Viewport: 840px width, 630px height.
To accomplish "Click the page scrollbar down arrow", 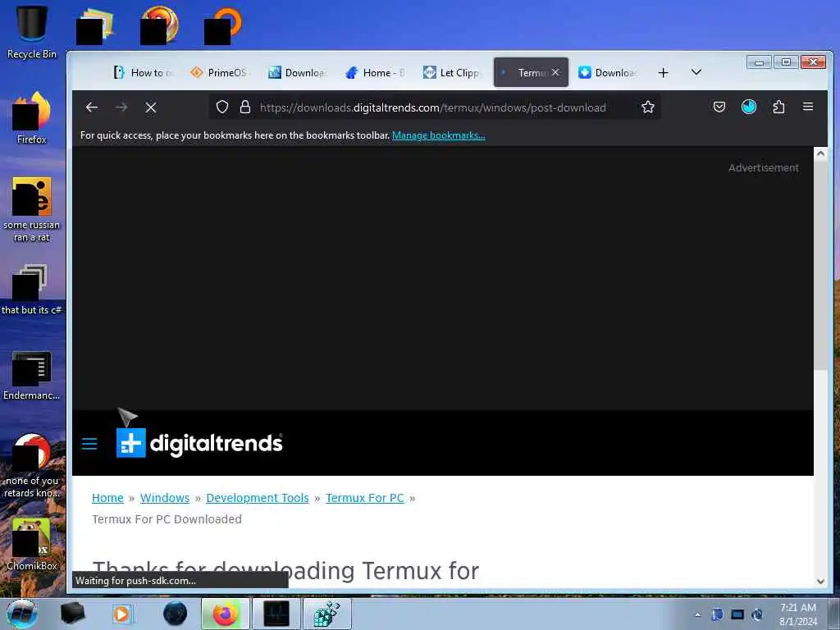I will tap(820, 581).
